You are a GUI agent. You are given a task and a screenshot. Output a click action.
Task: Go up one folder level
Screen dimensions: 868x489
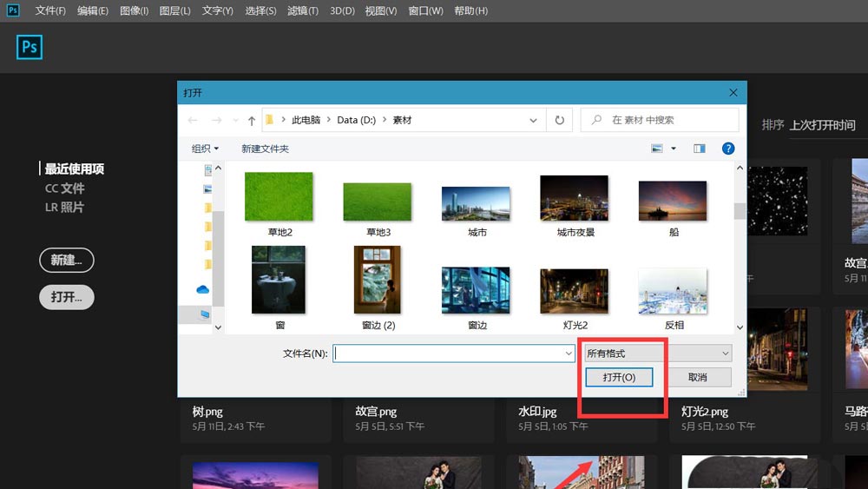tap(252, 120)
